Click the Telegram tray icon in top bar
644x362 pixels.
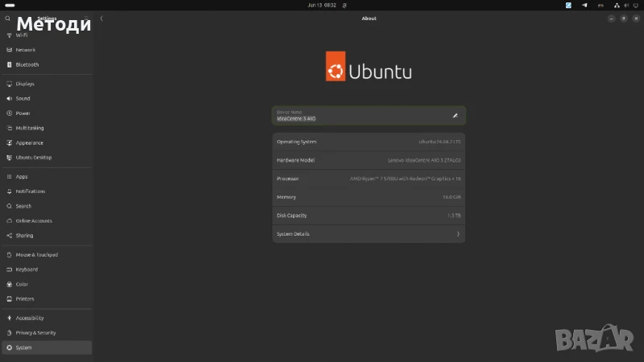click(584, 5)
